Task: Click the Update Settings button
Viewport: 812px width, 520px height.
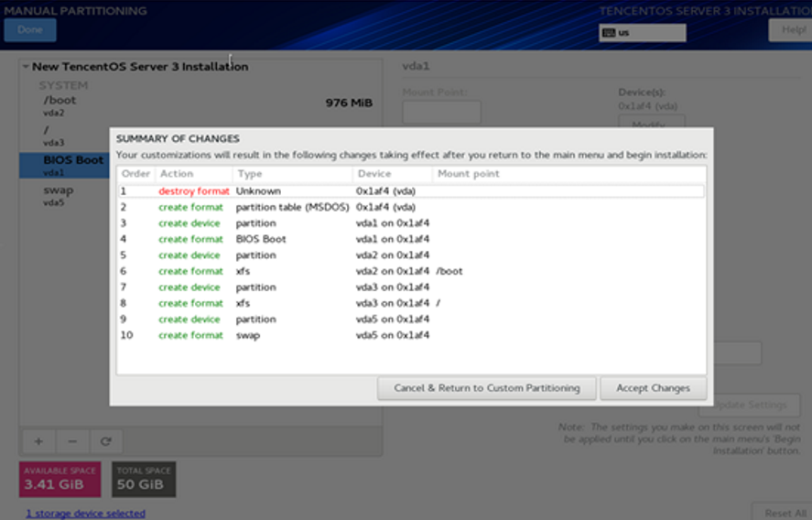Action: point(750,405)
